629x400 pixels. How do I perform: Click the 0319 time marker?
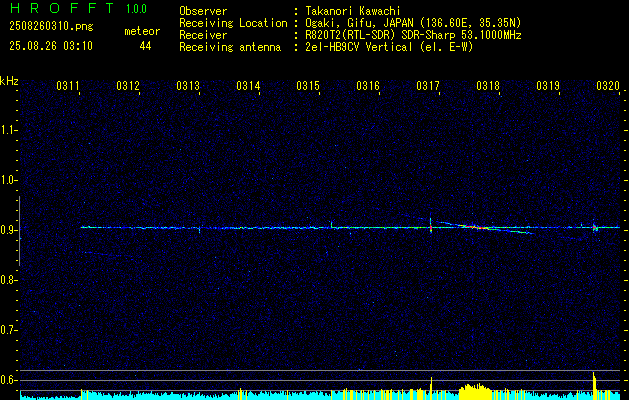coord(548,86)
